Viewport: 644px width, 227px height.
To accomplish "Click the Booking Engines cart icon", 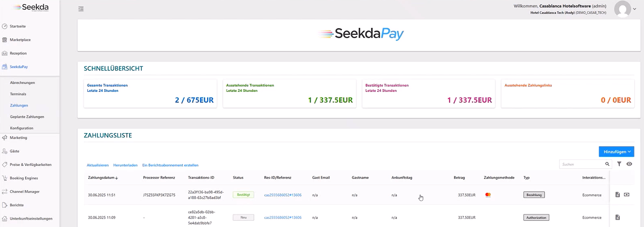I will 5,178.
